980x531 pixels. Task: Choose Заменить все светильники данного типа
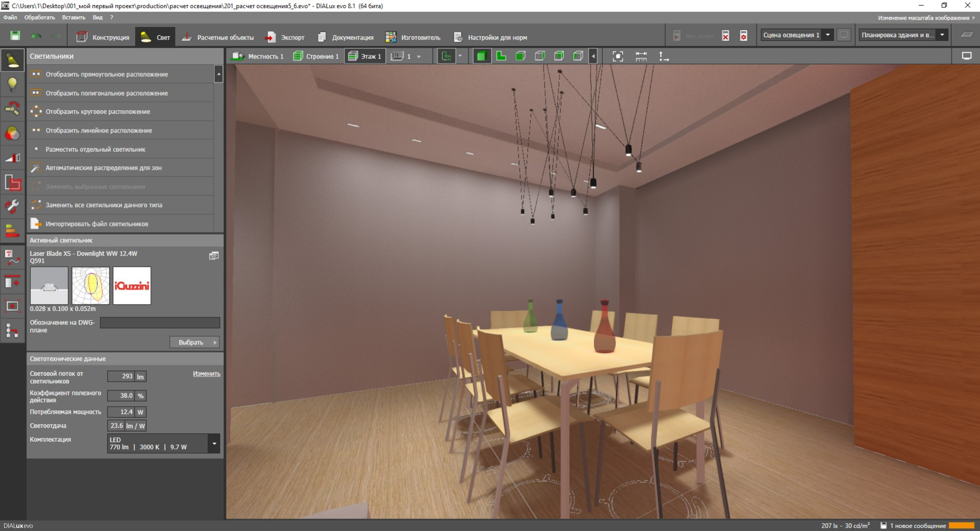121,205
